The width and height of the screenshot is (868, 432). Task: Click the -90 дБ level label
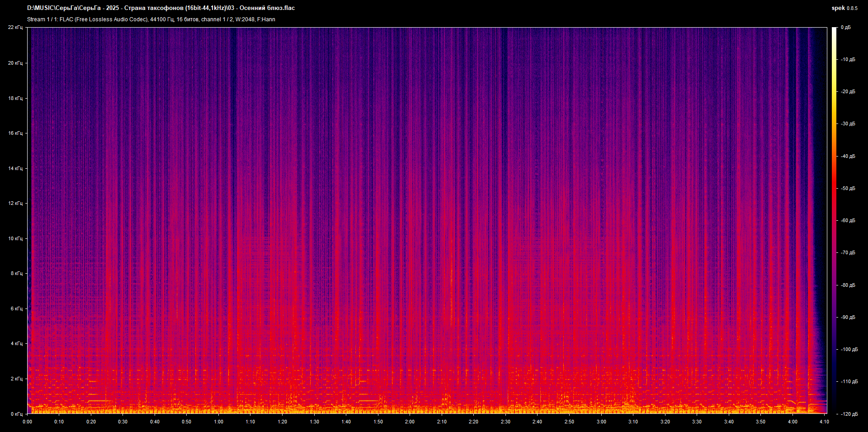848,318
